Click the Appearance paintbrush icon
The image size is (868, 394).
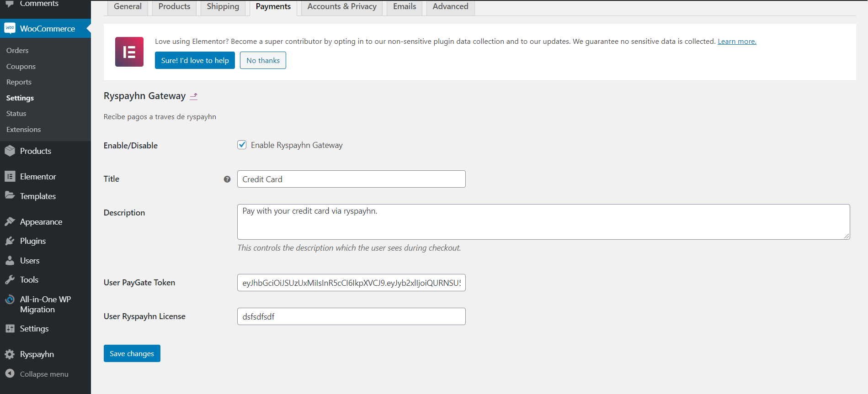click(10, 222)
